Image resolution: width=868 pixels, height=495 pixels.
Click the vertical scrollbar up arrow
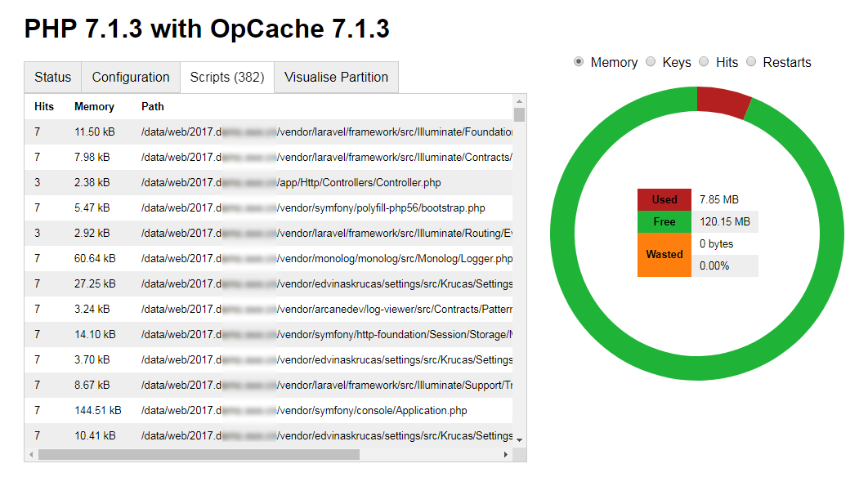[x=520, y=100]
